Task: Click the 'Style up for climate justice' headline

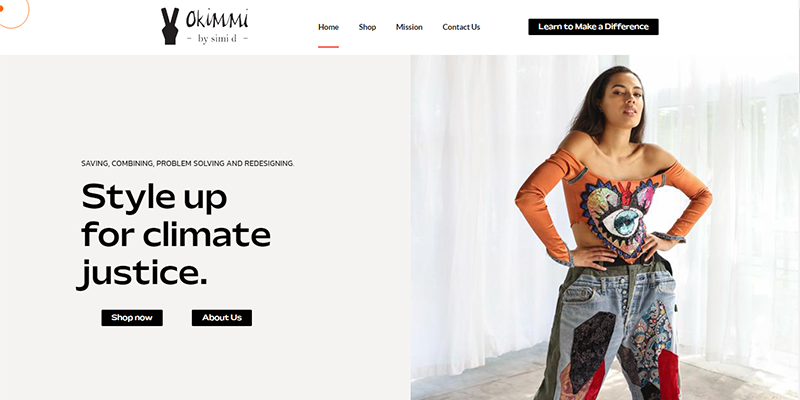Action: [173, 236]
